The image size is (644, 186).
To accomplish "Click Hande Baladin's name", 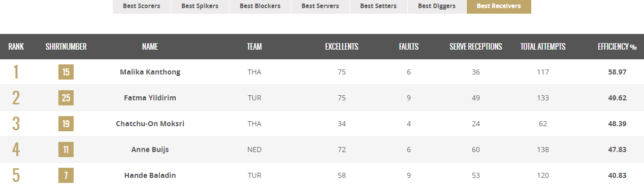I will tap(150, 175).
